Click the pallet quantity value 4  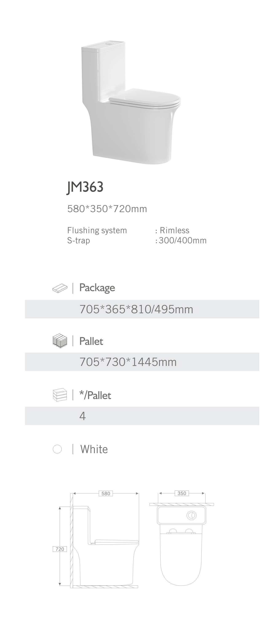[83, 416]
